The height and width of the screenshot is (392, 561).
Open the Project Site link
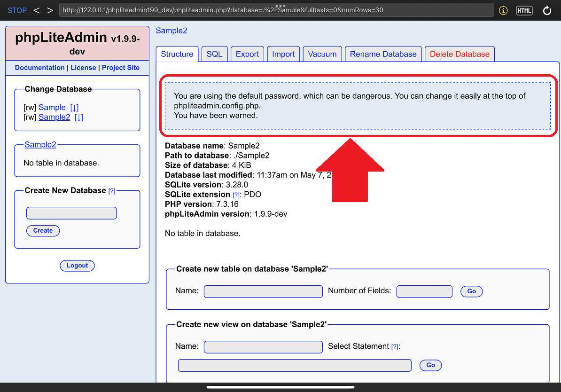pyautogui.click(x=121, y=68)
